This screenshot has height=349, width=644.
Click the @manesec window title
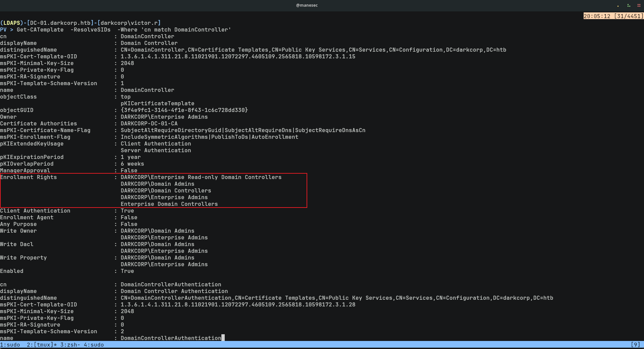click(307, 5)
